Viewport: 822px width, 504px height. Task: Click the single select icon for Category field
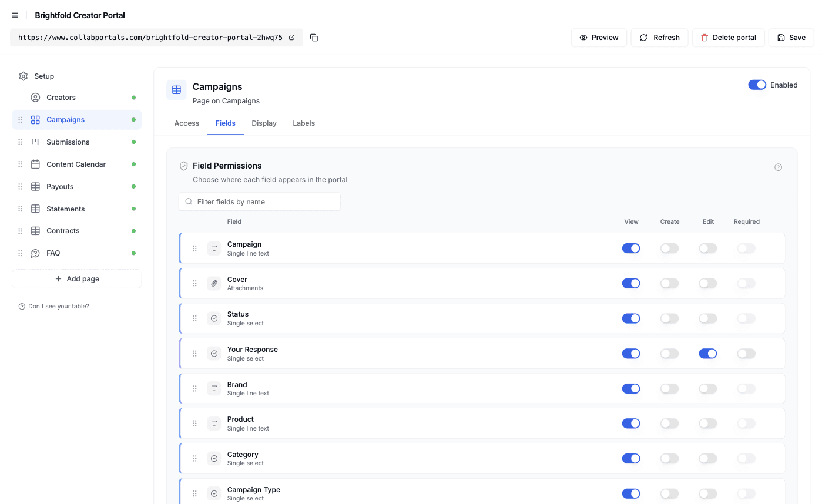[214, 458]
